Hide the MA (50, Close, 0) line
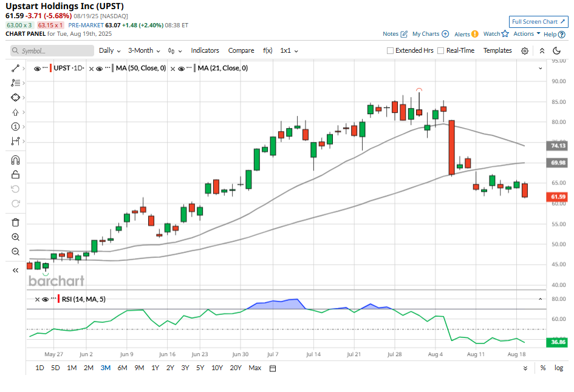Screen dimensions: 574x392 point(99,69)
